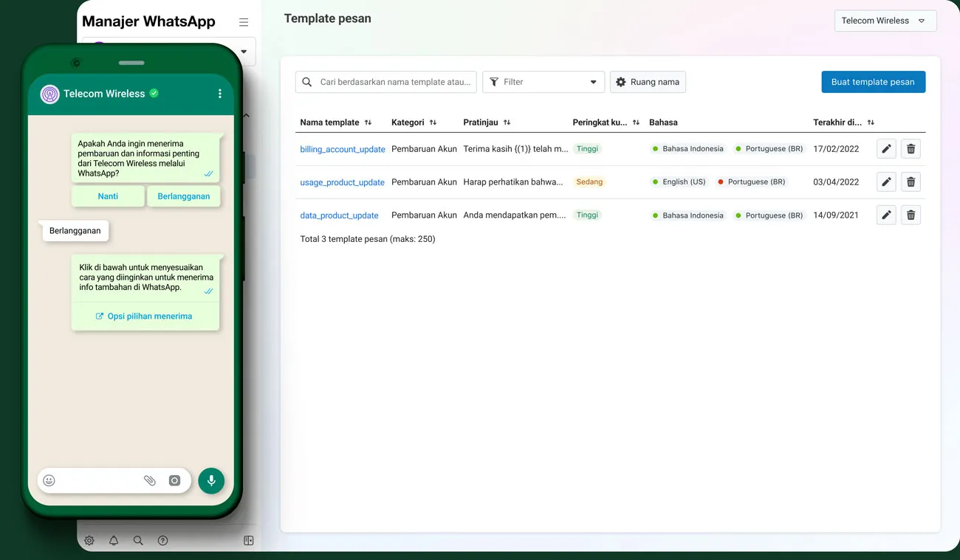Open search using the magnifier icon in bottom bar
The height and width of the screenshot is (560, 960).
pos(138,540)
